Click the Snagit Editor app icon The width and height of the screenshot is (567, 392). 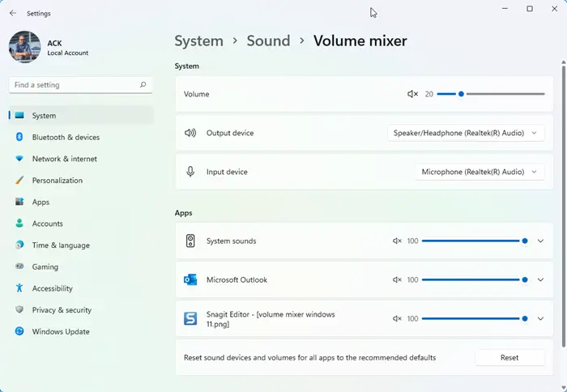pos(190,319)
